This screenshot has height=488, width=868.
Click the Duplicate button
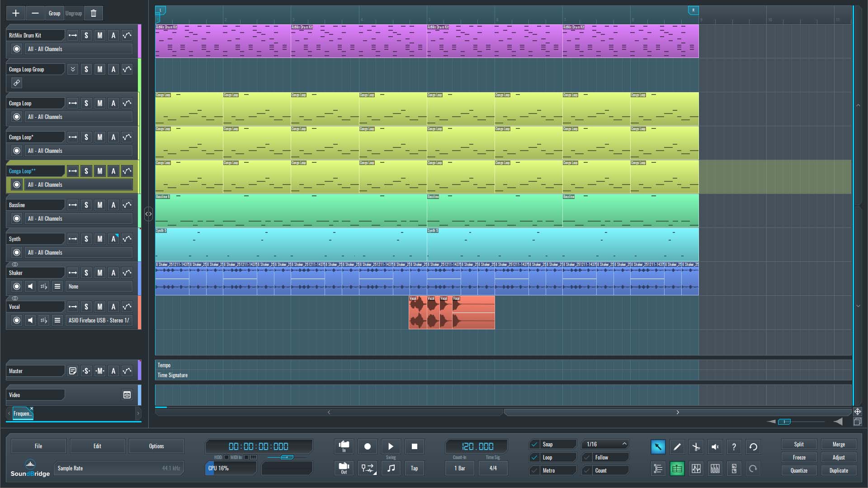(839, 470)
